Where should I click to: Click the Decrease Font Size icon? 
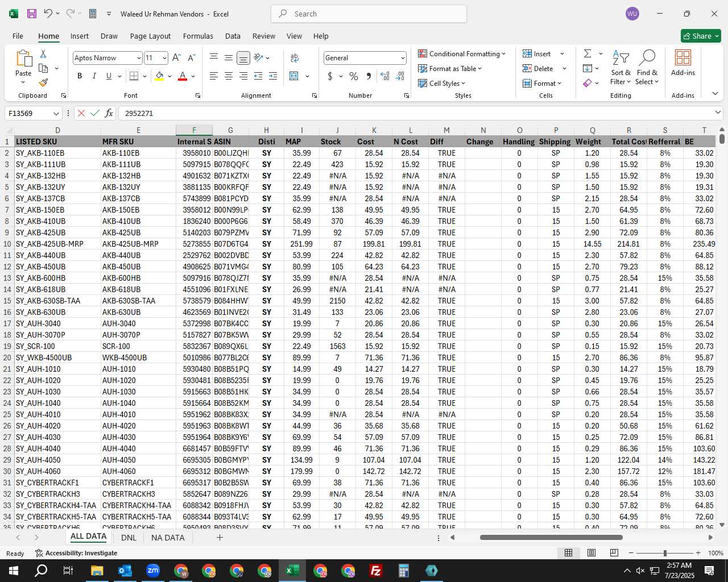point(191,58)
